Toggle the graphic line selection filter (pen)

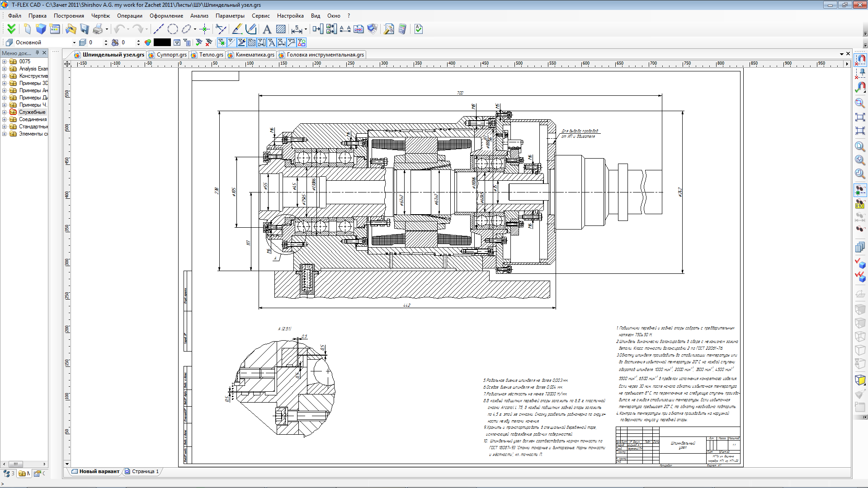coord(241,42)
